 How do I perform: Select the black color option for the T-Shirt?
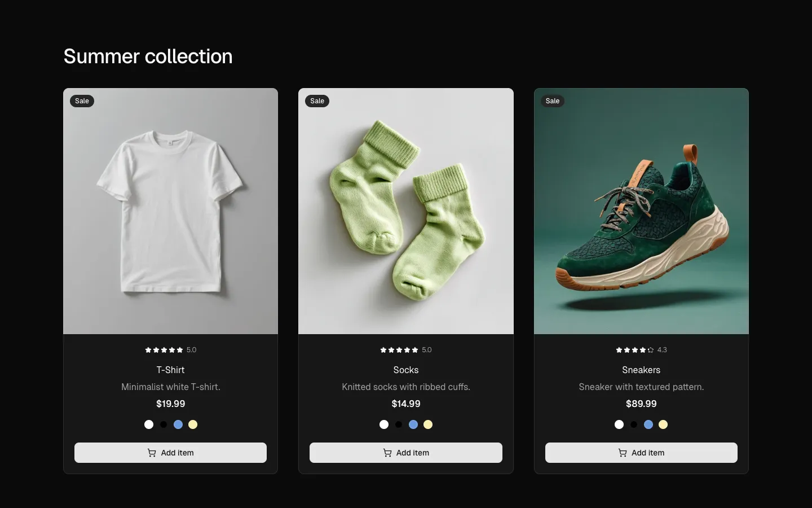coord(163,424)
